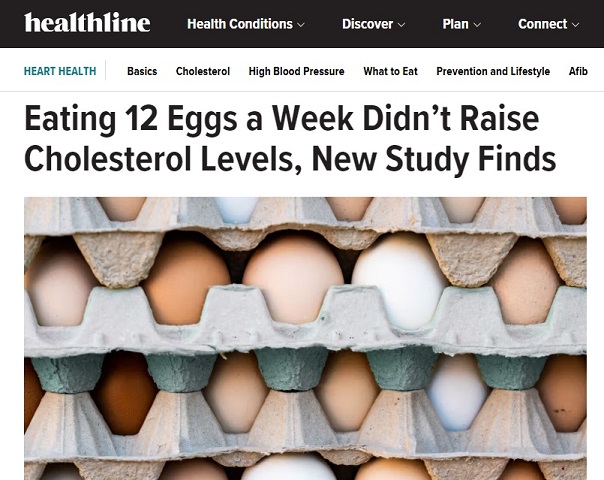Open the Health Conditions menu label
Screen dimensions: 604x480
pyautogui.click(x=239, y=24)
